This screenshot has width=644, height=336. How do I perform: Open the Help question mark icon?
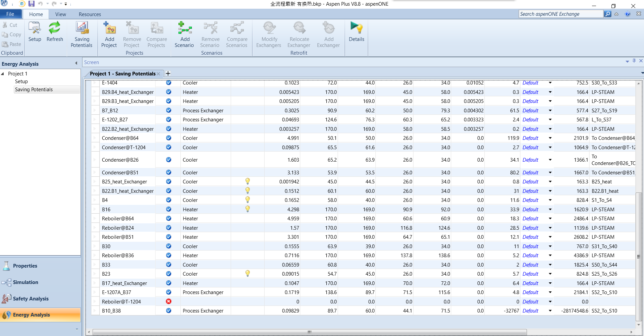pos(628,14)
